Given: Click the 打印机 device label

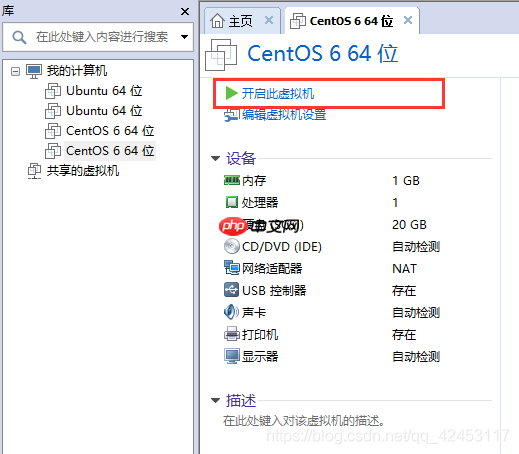Looking at the screenshot, I should coord(260,335).
